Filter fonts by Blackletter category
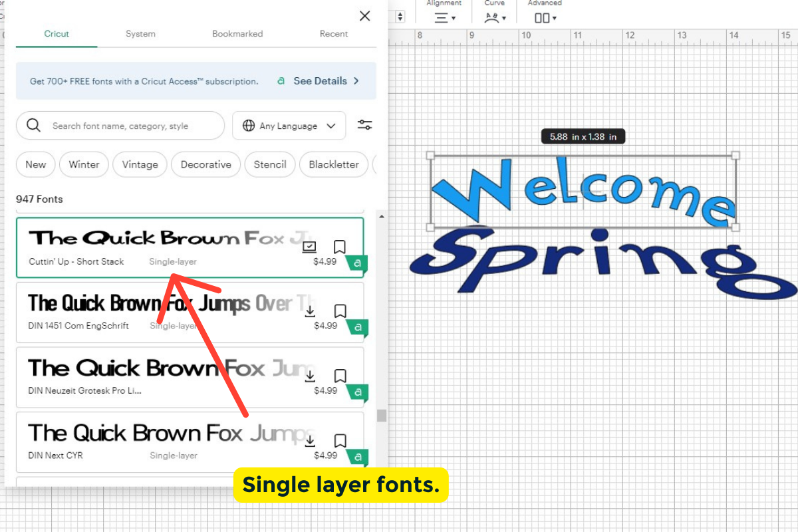Viewport: 798px width, 532px height. point(334,165)
